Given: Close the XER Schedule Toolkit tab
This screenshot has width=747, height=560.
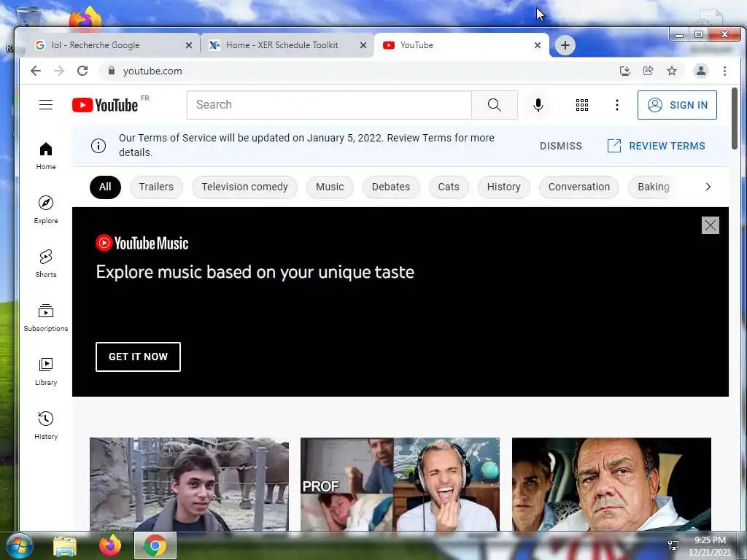Looking at the screenshot, I should (x=363, y=45).
